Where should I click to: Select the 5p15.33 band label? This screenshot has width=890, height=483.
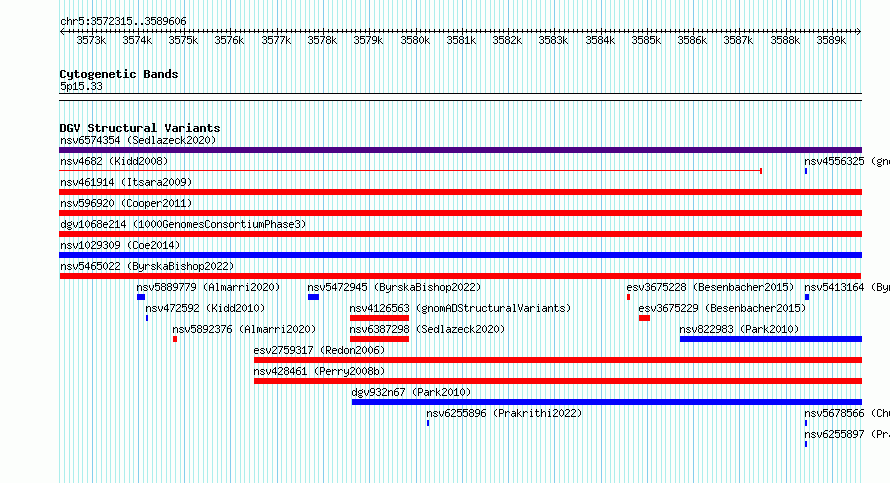coord(81,86)
